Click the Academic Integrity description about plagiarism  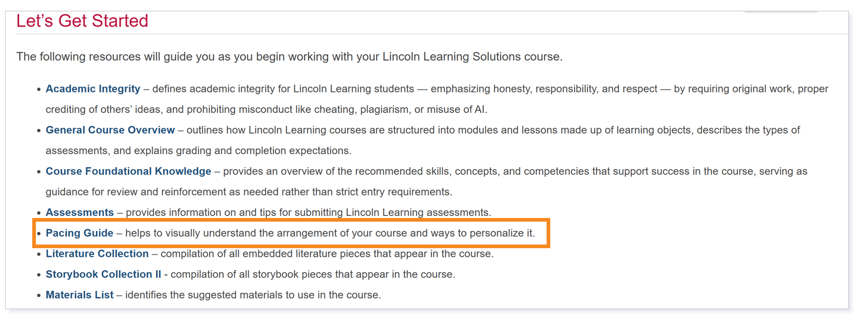tap(437, 99)
